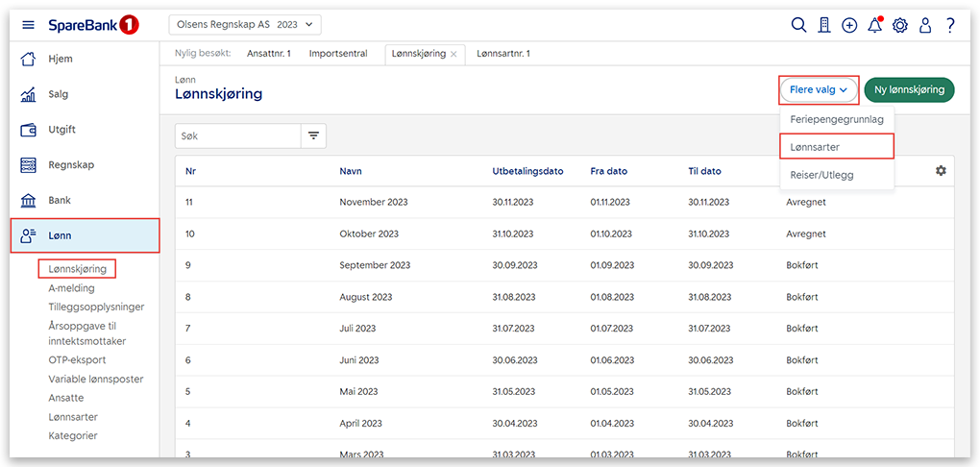Close the Lønnskjøring tab
980x467 pixels.
click(453, 54)
